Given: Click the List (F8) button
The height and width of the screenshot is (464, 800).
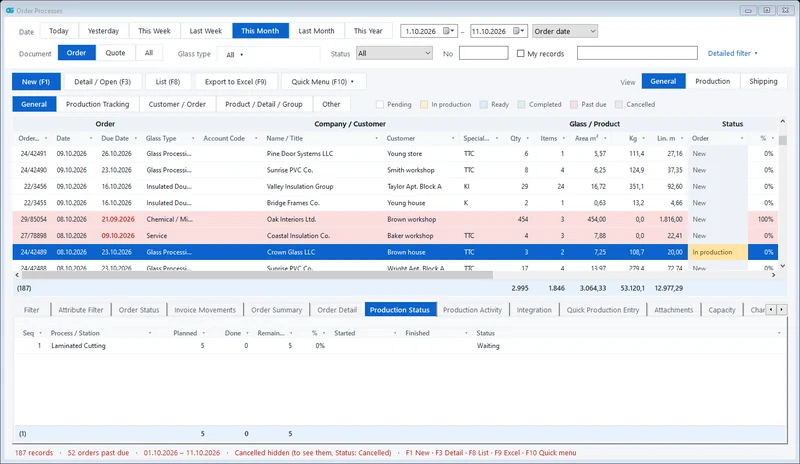Looking at the screenshot, I should click(168, 82).
